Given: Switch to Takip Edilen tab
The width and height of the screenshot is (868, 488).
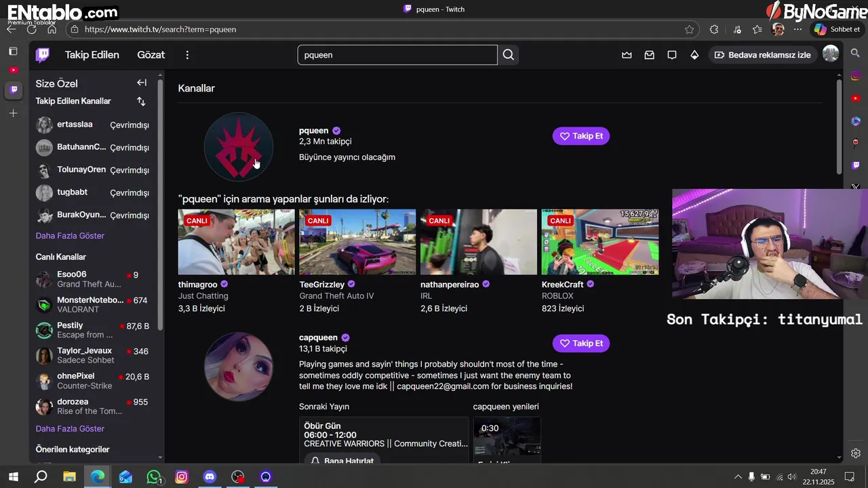Looking at the screenshot, I should click(x=92, y=55).
